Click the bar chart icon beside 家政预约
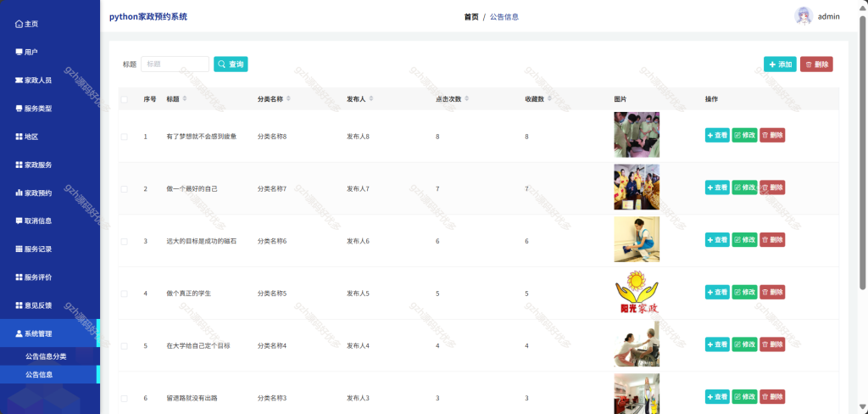The height and width of the screenshot is (414, 868). [19, 193]
